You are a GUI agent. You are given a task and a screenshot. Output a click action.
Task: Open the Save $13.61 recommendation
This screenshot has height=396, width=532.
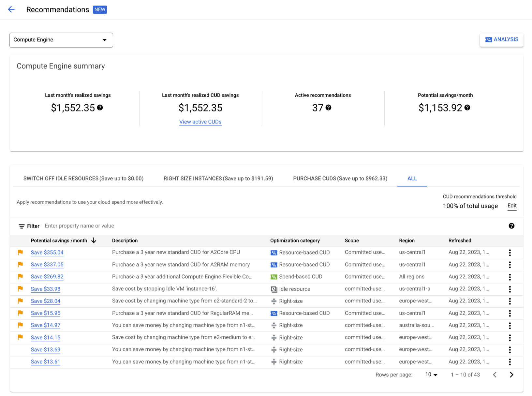(x=46, y=362)
